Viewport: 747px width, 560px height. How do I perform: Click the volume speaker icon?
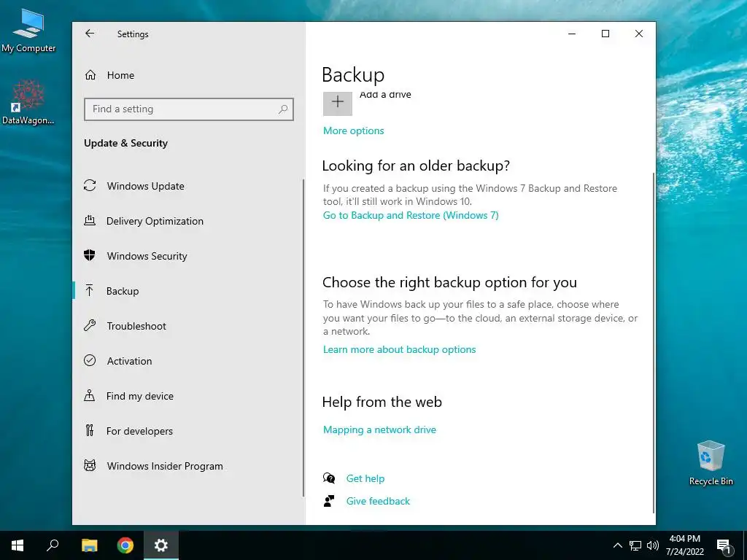pos(653,545)
